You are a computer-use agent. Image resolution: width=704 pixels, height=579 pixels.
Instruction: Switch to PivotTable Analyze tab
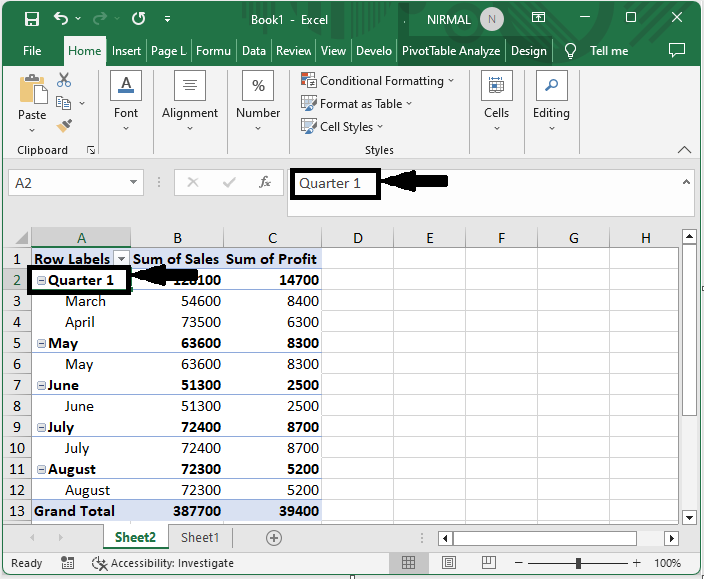pos(451,51)
